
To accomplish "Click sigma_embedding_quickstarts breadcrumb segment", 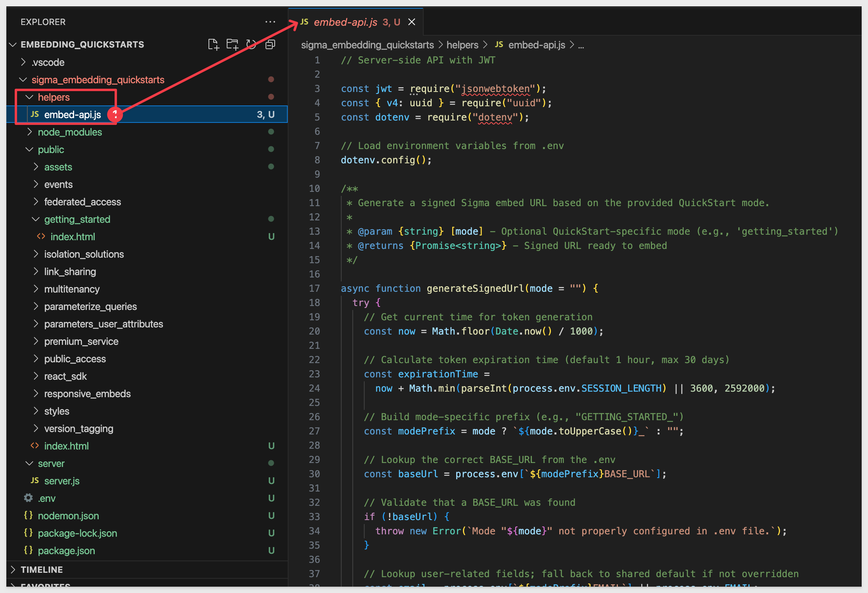I will click(367, 45).
